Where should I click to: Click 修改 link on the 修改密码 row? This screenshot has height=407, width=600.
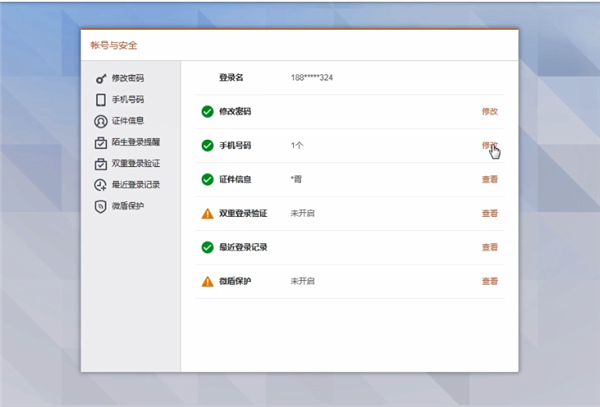coord(490,111)
